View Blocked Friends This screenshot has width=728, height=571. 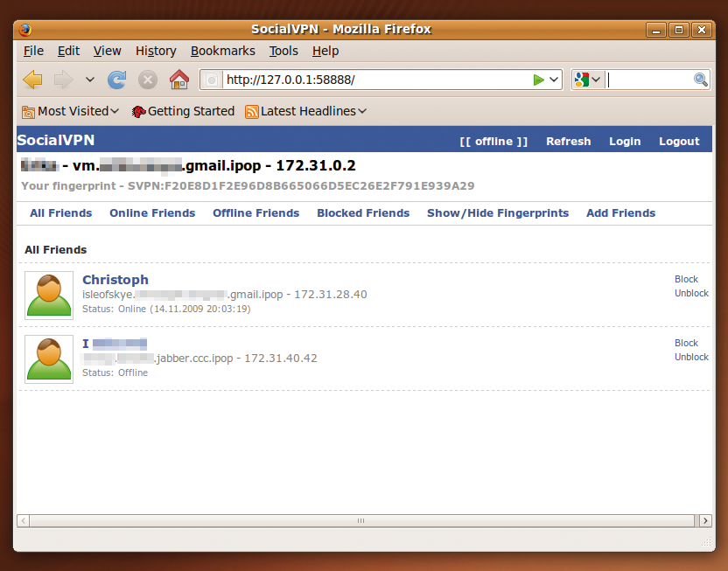(x=363, y=212)
